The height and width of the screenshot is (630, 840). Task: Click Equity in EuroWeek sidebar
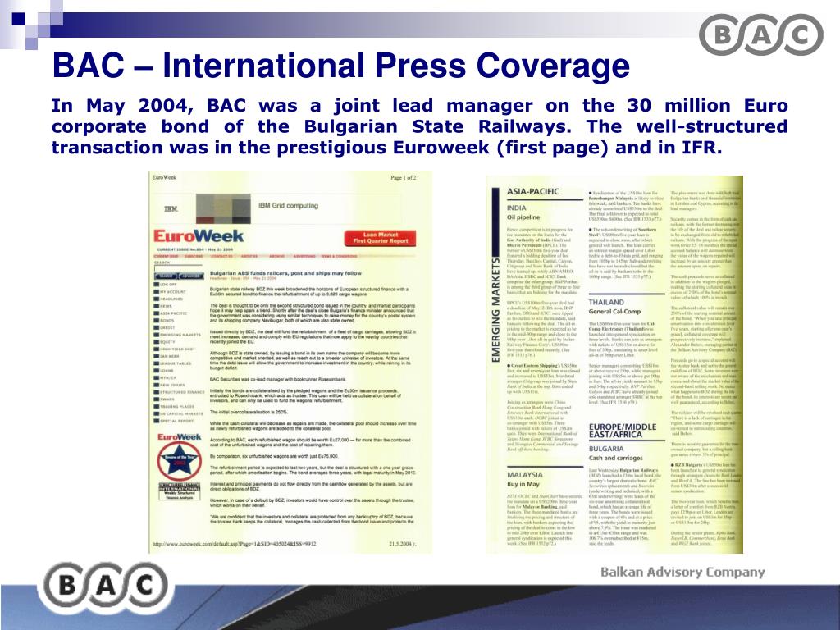pyautogui.click(x=164, y=342)
